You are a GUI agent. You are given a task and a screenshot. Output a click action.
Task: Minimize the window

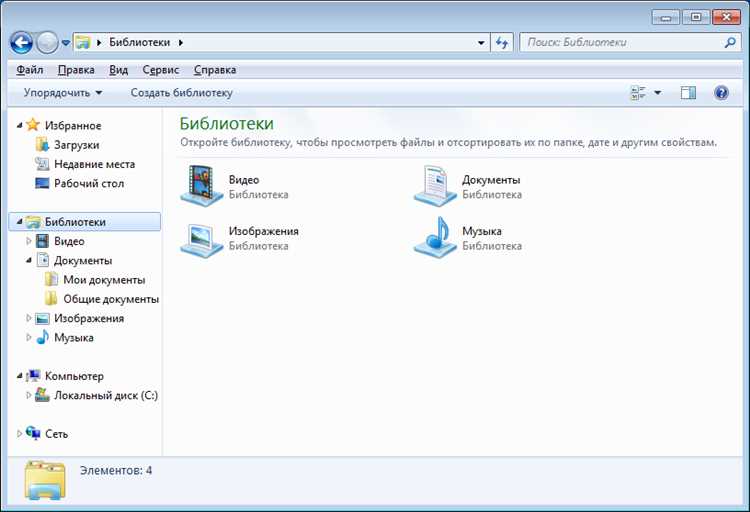click(x=666, y=17)
